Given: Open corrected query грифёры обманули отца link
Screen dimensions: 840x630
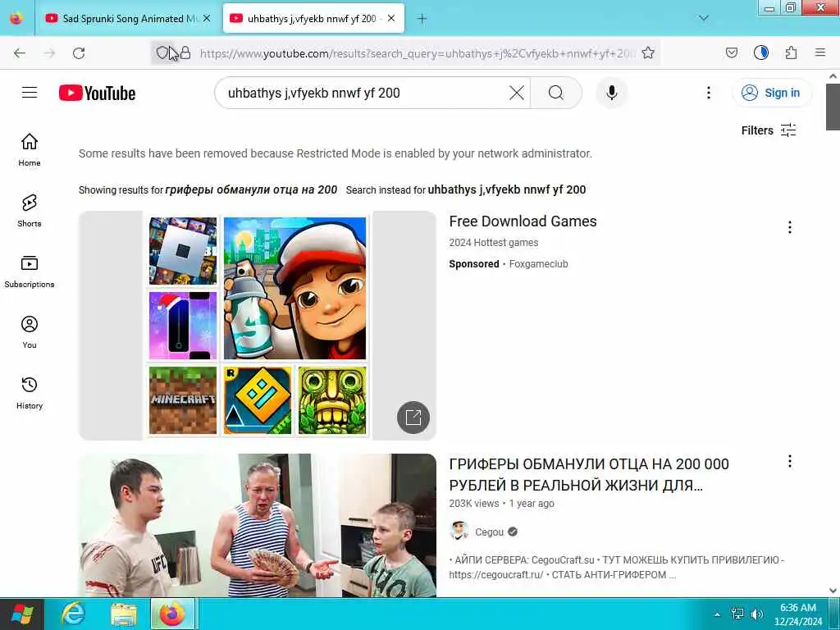Looking at the screenshot, I should (x=251, y=189).
